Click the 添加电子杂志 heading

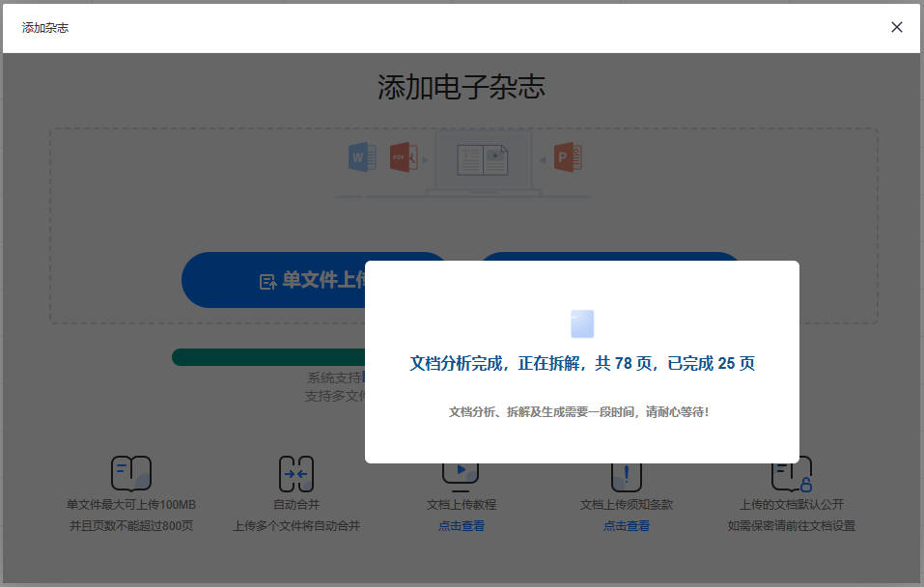[x=462, y=88]
